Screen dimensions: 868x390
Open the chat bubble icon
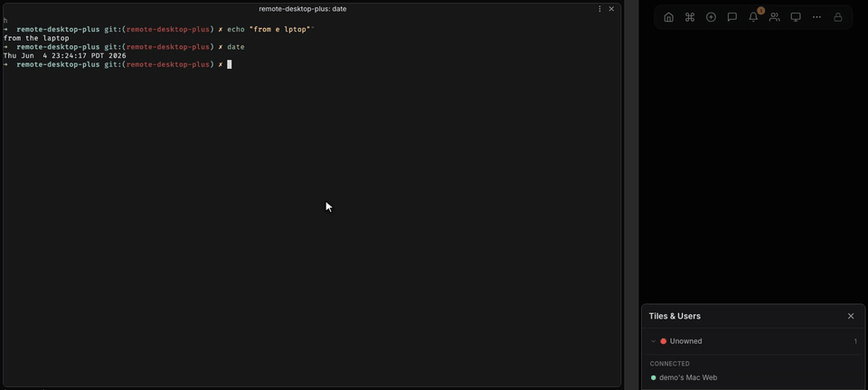coord(731,17)
